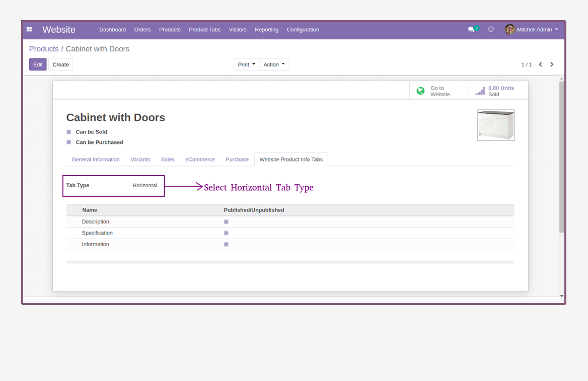Click the Products breadcrumb link
This screenshot has width=588, height=381.
pyautogui.click(x=44, y=49)
